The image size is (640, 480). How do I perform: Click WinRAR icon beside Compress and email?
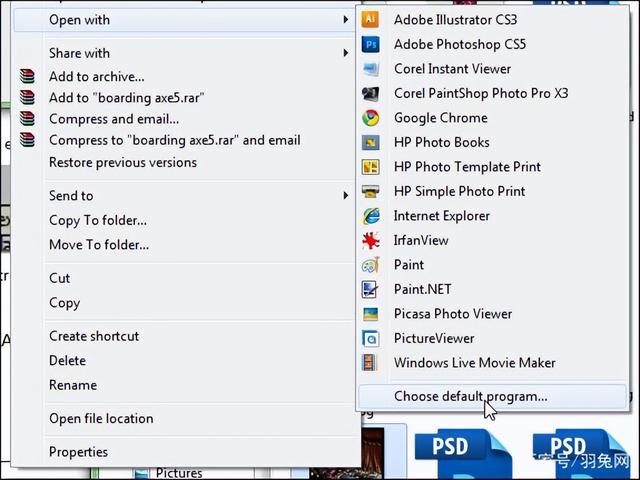click(27, 119)
